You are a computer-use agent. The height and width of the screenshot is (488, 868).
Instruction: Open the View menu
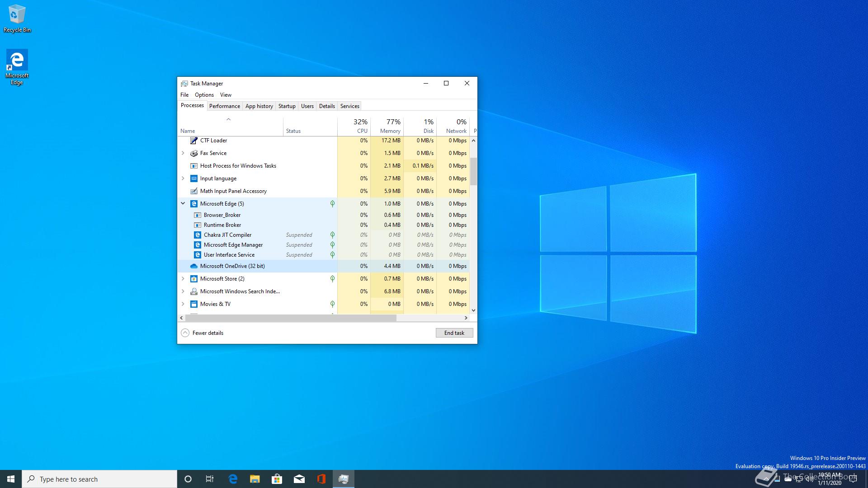226,95
